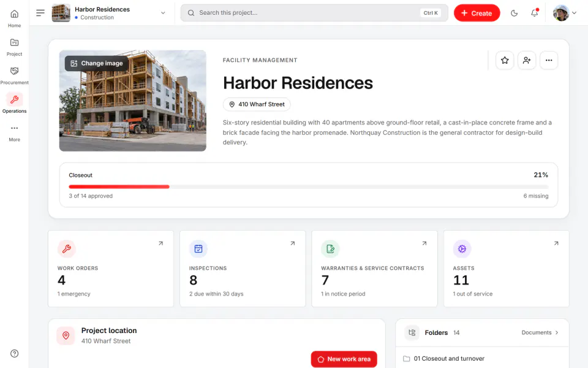Click the red Create button
The width and height of the screenshot is (588, 368).
point(477,13)
